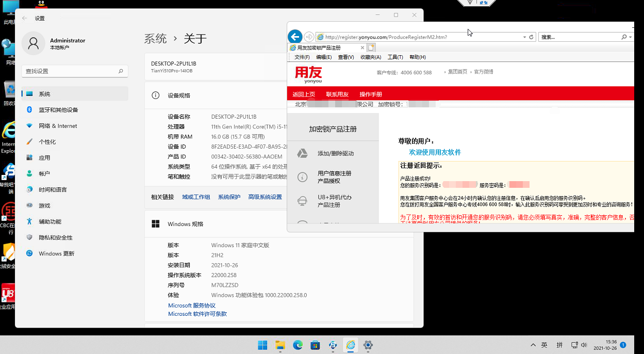Screen dimensions: 644x354
Task: Open a new IE tab
Action: [371, 47]
